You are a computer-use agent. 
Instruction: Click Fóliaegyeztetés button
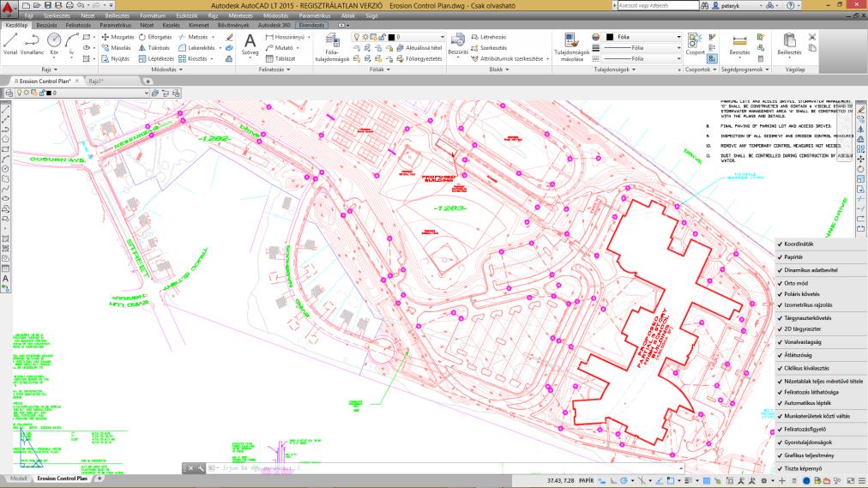(x=419, y=58)
